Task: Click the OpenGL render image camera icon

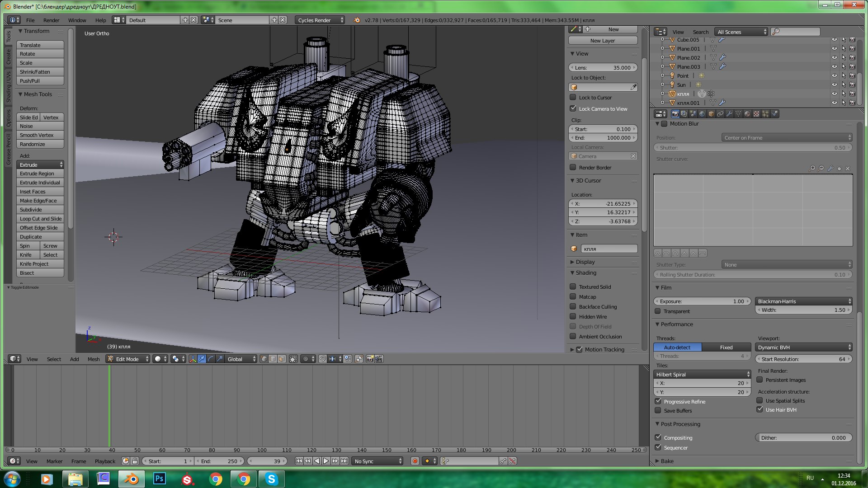Action: 370,359
